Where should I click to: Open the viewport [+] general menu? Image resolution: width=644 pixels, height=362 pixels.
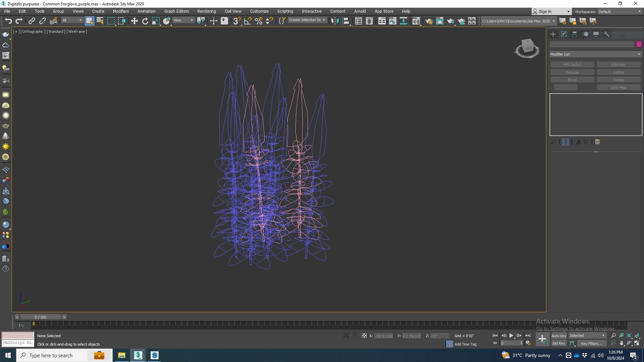pos(16,32)
